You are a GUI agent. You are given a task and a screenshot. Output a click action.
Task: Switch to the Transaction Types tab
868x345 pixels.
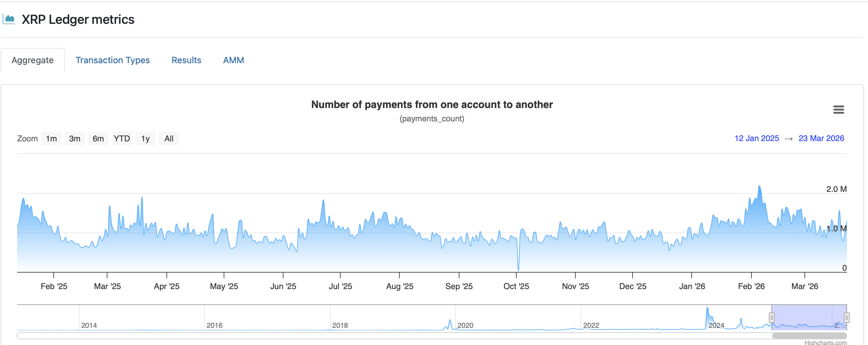click(113, 60)
